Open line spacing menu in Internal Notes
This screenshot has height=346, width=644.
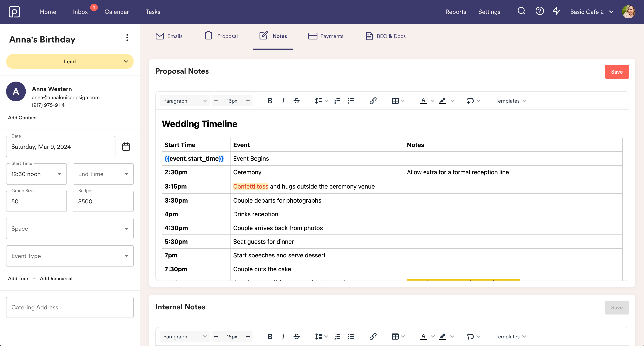(x=321, y=337)
